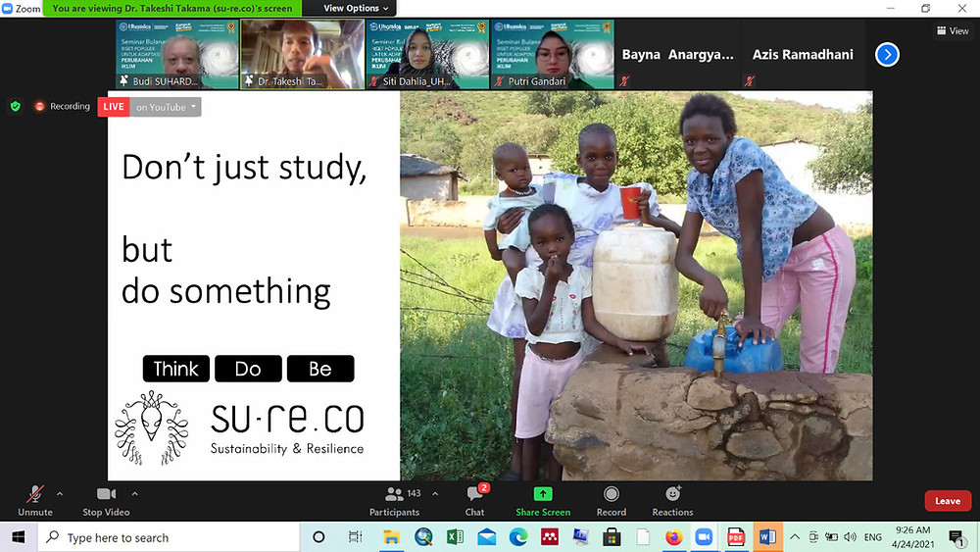This screenshot has height=552, width=980.
Task: Click the Recording indicator
Action: (x=63, y=106)
